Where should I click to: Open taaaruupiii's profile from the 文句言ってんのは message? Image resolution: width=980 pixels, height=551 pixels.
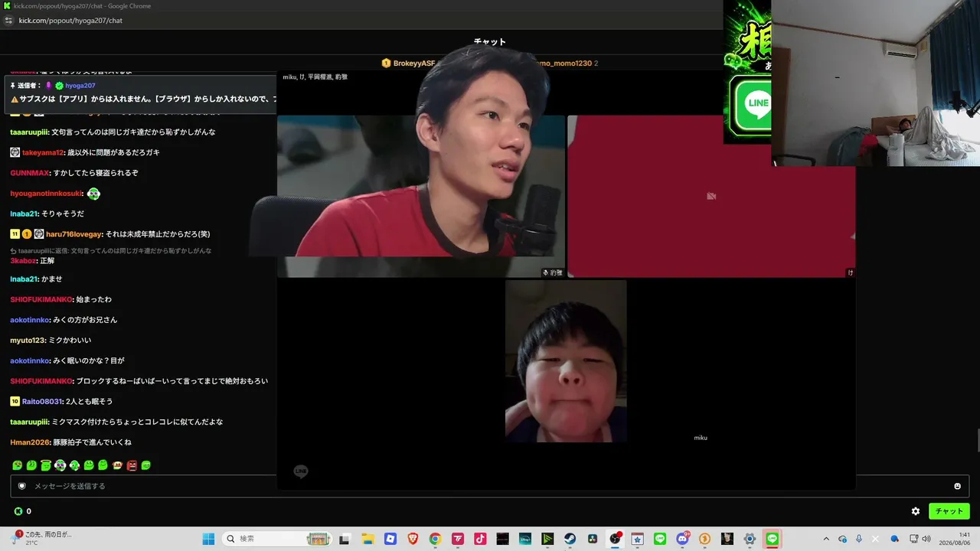pyautogui.click(x=30, y=132)
